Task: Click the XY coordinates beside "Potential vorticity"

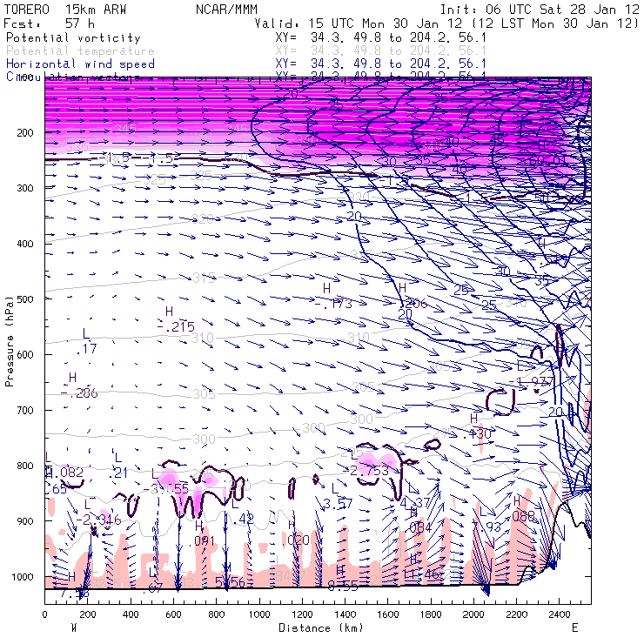Action: point(380,37)
